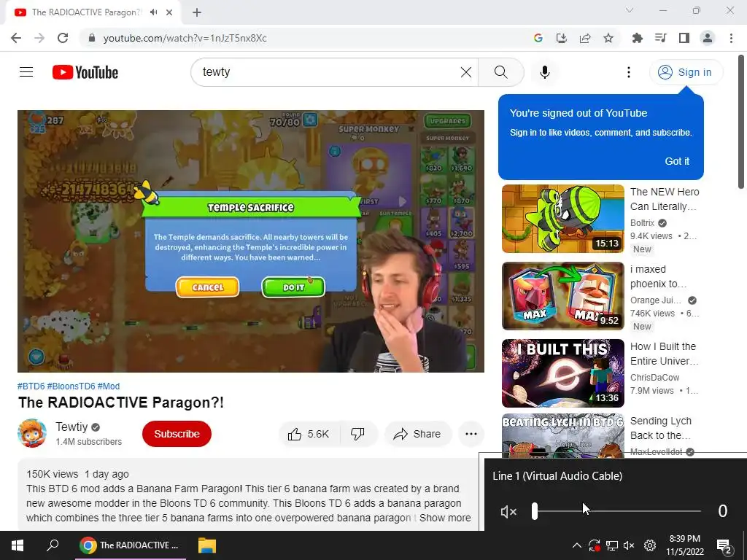Click the Google icon in address bar

point(538,38)
